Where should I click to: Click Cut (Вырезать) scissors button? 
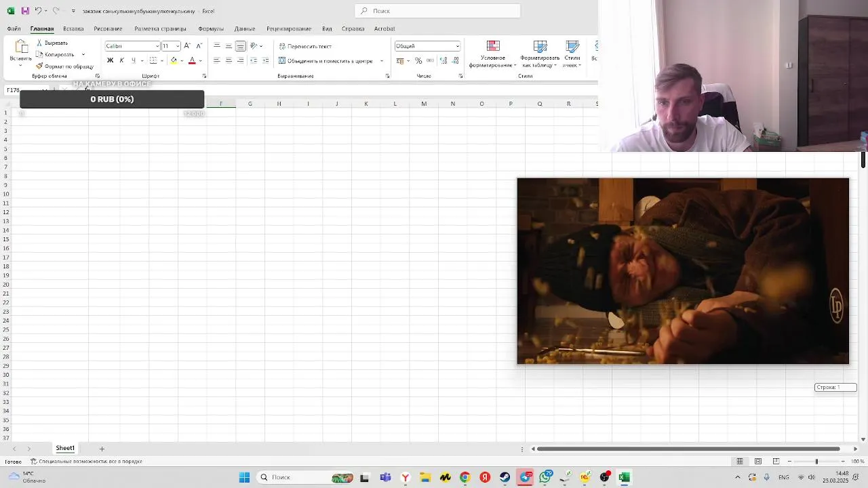tap(52, 43)
